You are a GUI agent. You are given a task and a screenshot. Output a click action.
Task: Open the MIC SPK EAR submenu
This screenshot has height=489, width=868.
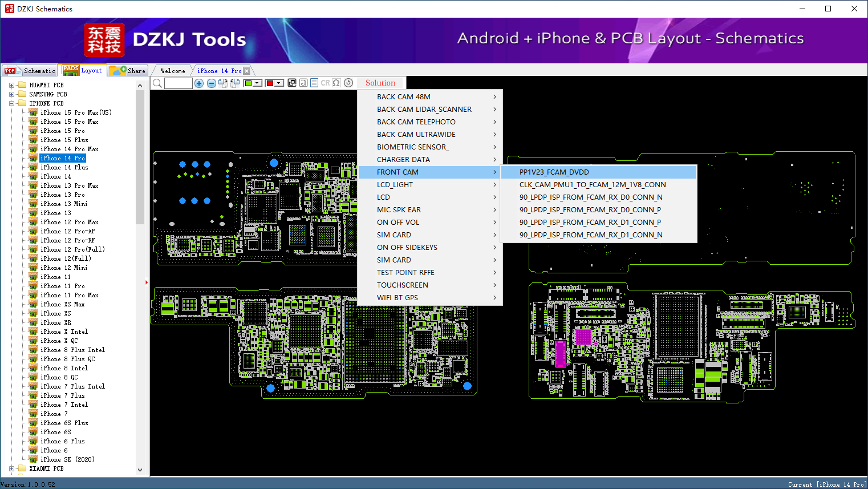(x=430, y=210)
